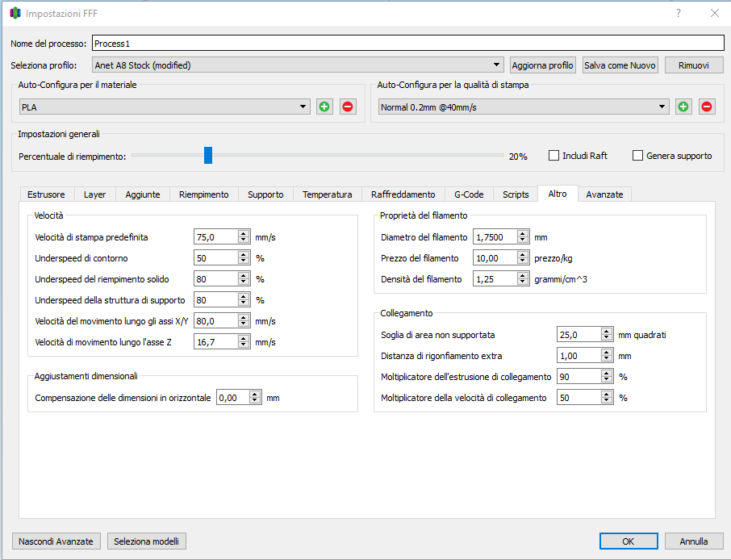Increase Soglia di area non supportata up arrow
This screenshot has width=731, height=560.
(x=607, y=332)
